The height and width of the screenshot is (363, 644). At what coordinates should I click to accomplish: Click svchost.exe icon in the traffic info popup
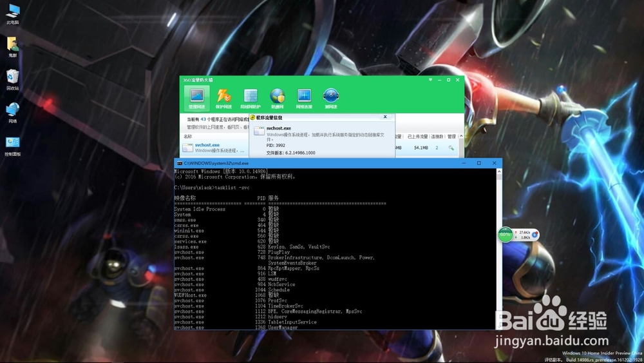pos(259,131)
